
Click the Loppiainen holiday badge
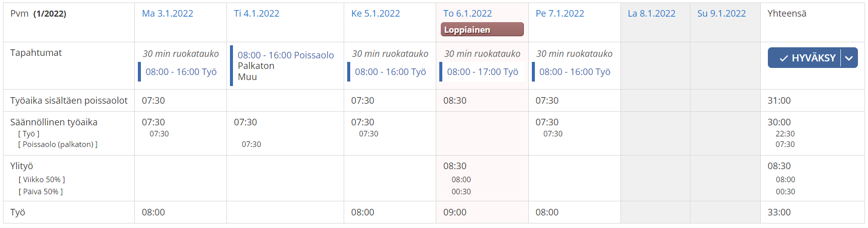pyautogui.click(x=482, y=30)
